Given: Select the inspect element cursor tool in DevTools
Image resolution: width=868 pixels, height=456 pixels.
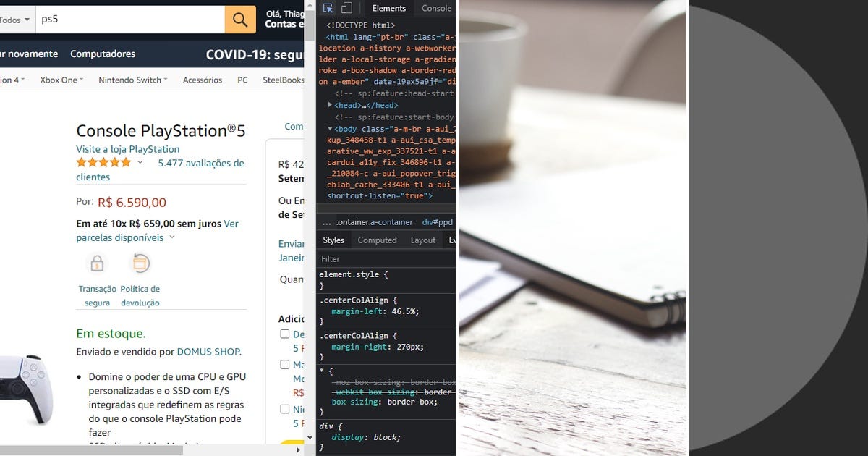Looking at the screenshot, I should [328, 7].
